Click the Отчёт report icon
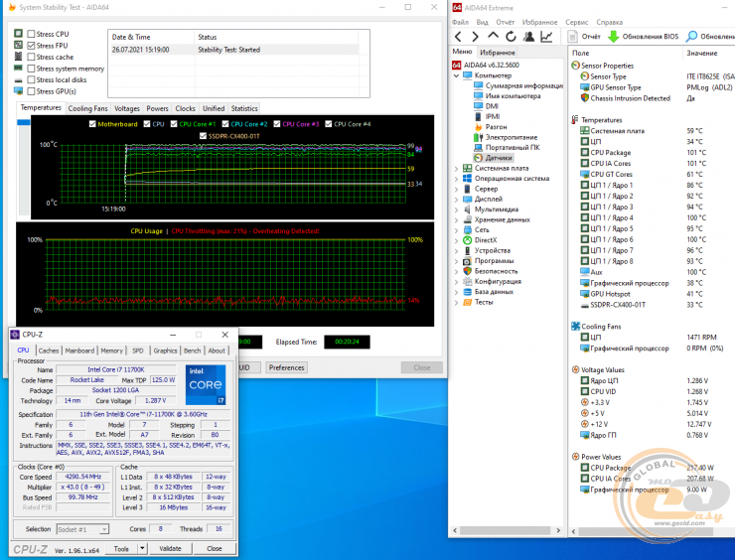Image resolution: width=735 pixels, height=560 pixels. [x=572, y=36]
